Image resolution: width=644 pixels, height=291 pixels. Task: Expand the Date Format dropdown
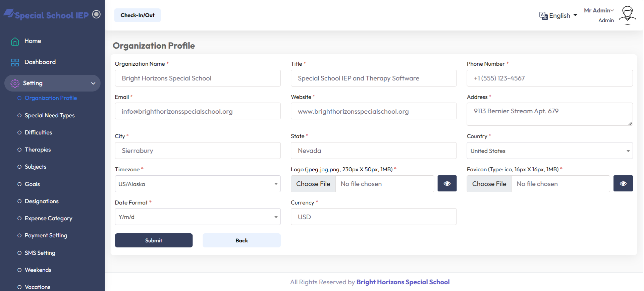198,217
